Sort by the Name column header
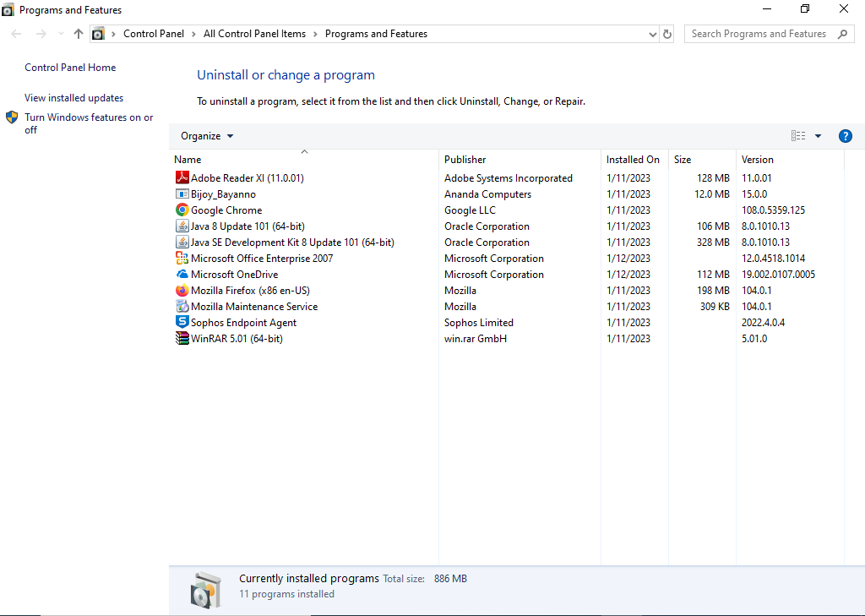 click(x=304, y=160)
